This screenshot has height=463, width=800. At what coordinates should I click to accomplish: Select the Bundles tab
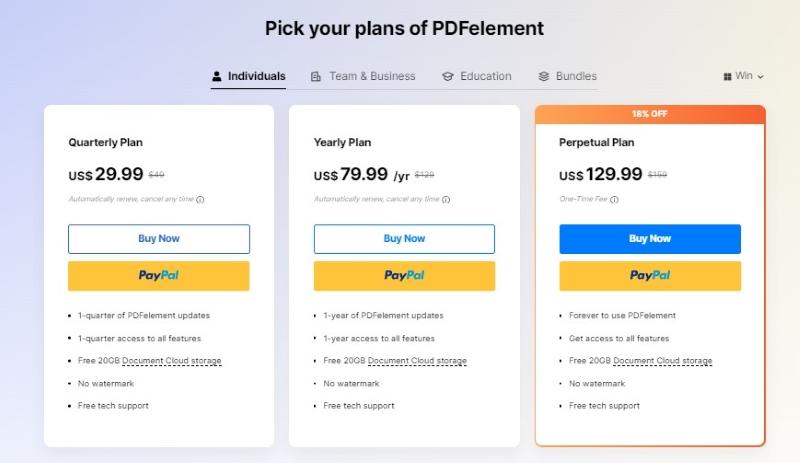tap(575, 76)
